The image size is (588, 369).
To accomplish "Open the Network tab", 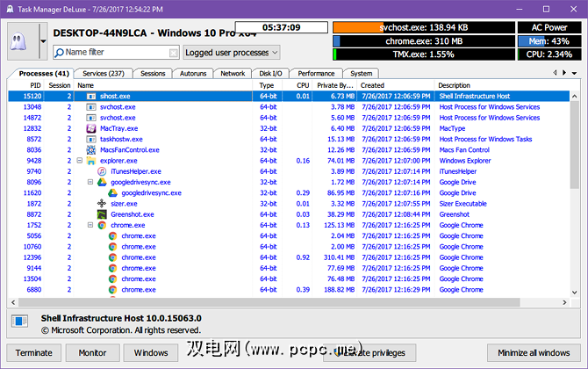I will pyautogui.click(x=233, y=74).
